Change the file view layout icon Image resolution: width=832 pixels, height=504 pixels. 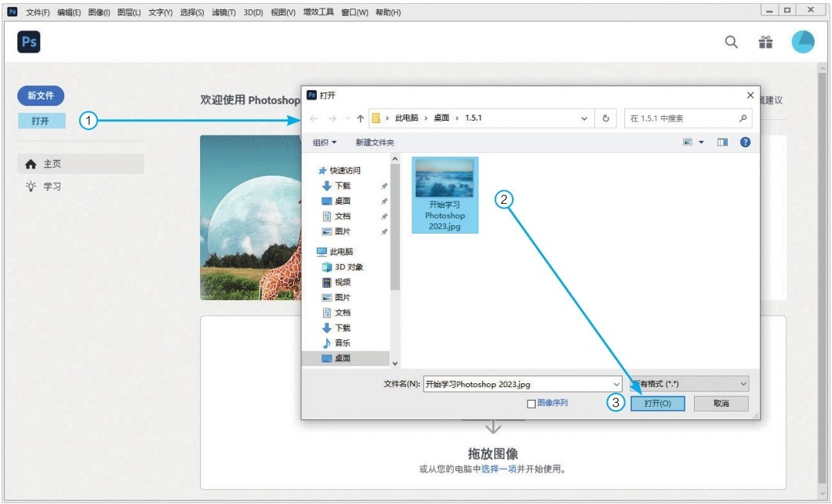(688, 142)
